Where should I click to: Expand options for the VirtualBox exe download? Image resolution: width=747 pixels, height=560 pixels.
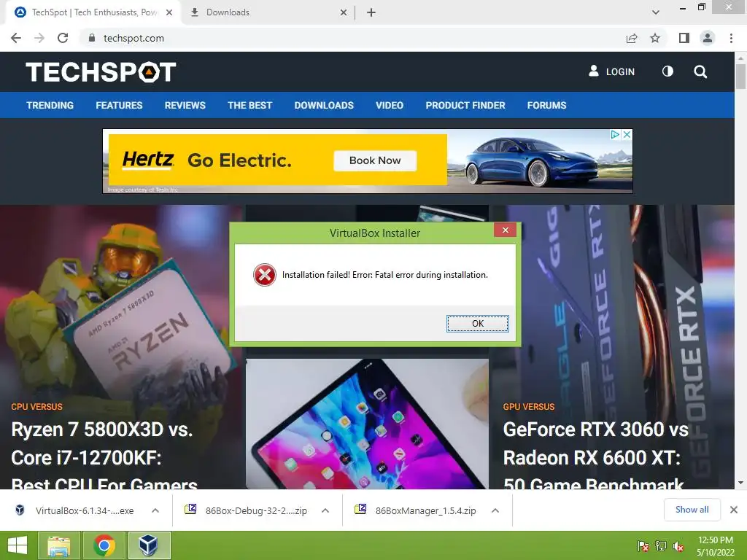tap(155, 510)
